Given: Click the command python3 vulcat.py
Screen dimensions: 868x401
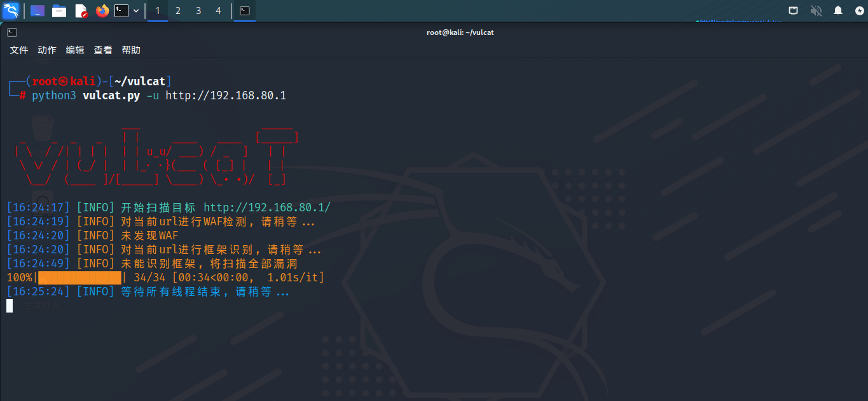Looking at the screenshot, I should (x=86, y=95).
